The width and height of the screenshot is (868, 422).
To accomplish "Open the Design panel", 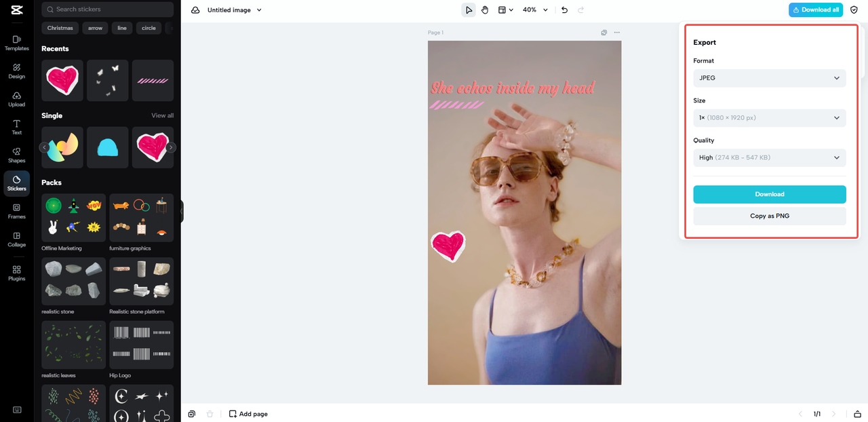I will (x=16, y=71).
